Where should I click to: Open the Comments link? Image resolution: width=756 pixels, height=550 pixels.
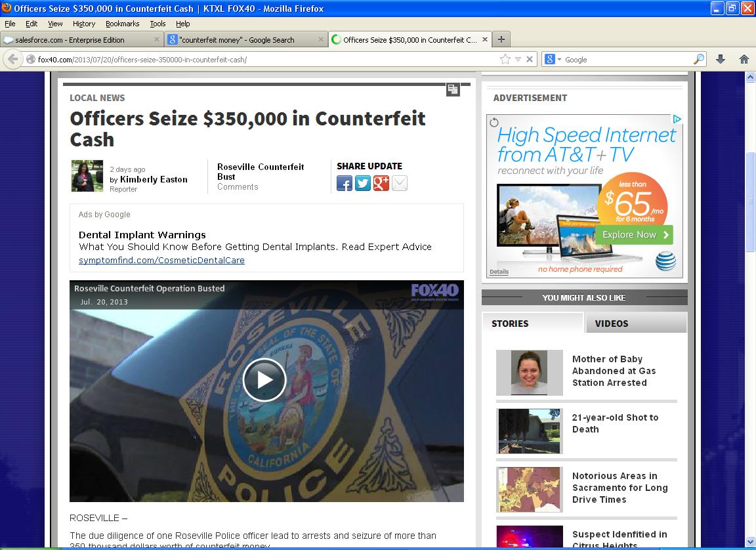pos(238,187)
